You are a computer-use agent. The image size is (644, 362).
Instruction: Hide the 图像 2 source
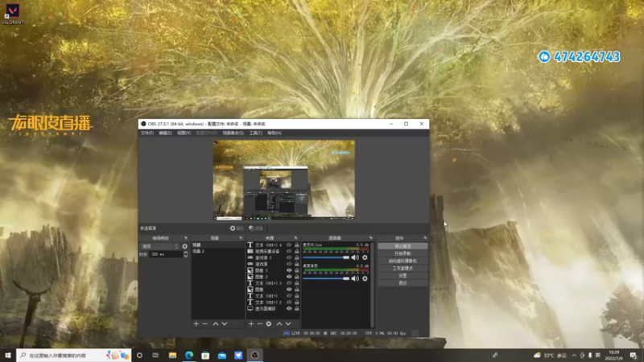click(x=289, y=277)
